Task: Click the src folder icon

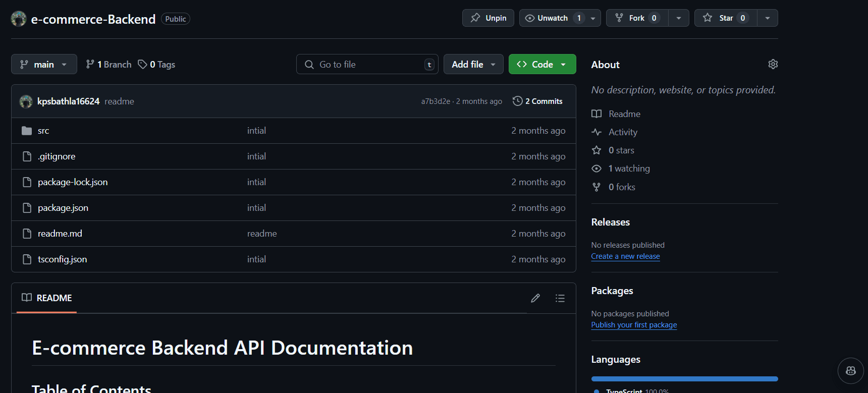Action: [27, 131]
